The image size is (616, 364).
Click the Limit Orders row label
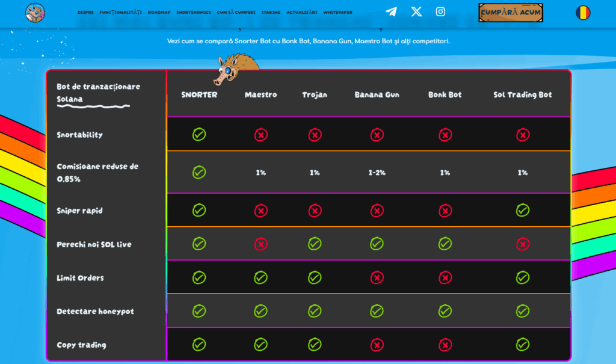pyautogui.click(x=80, y=278)
